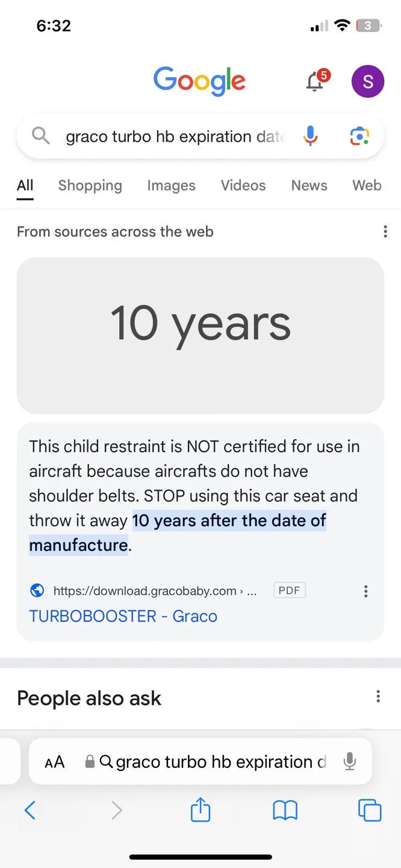401x868 pixels.
Task: Tap the notifications bell with 5 alerts
Action: [314, 81]
